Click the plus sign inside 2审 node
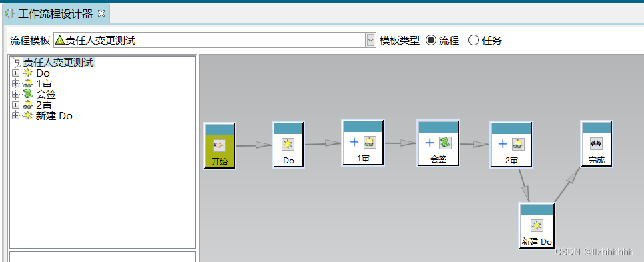Screen dimensions: 644x262 [x=503, y=144]
